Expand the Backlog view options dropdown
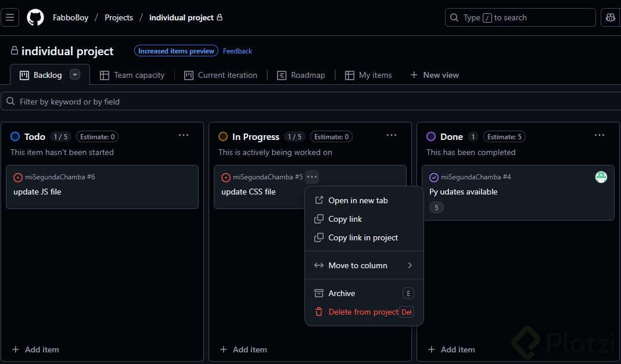 pos(74,74)
